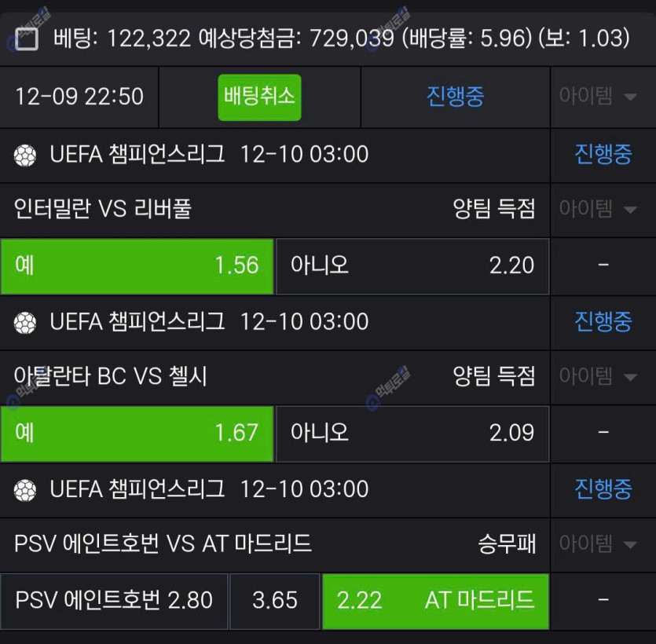Click the 12-09 22:50 bet timestamp

[x=79, y=97]
